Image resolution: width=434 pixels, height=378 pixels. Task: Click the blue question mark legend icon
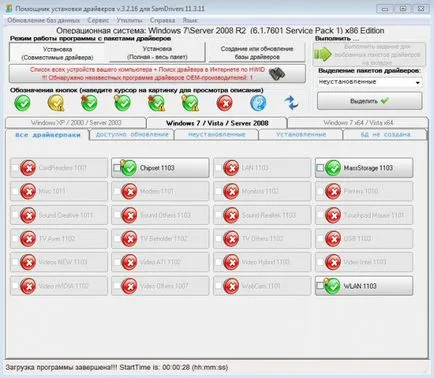(258, 103)
